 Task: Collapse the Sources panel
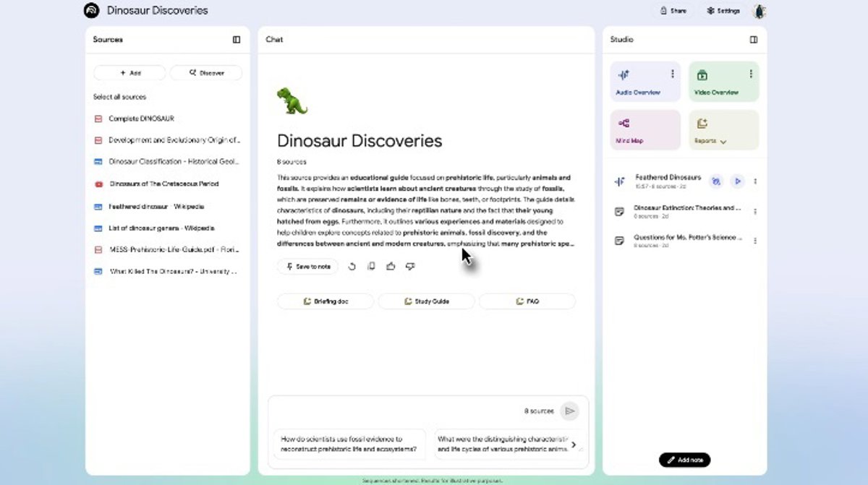coord(237,40)
